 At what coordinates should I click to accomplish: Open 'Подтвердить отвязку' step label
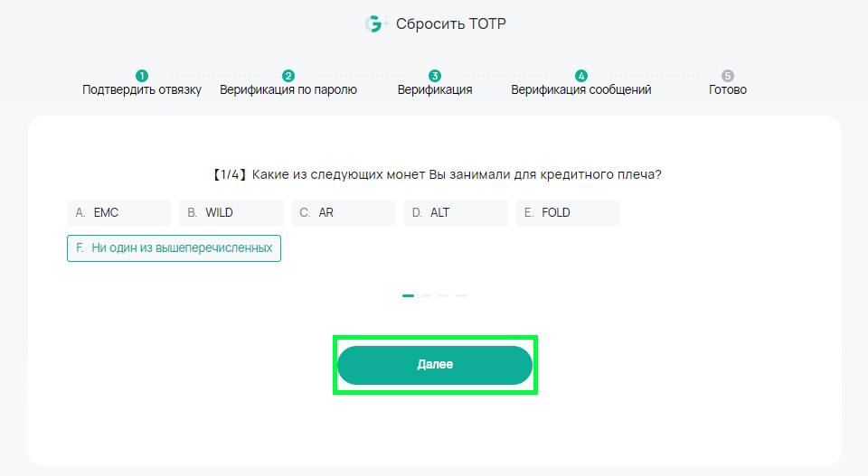click(x=142, y=89)
